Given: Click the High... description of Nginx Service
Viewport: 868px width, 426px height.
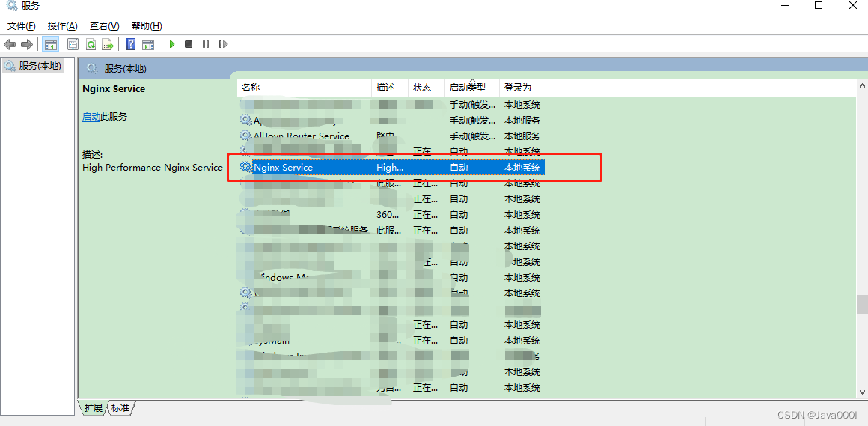Looking at the screenshot, I should 391,167.
